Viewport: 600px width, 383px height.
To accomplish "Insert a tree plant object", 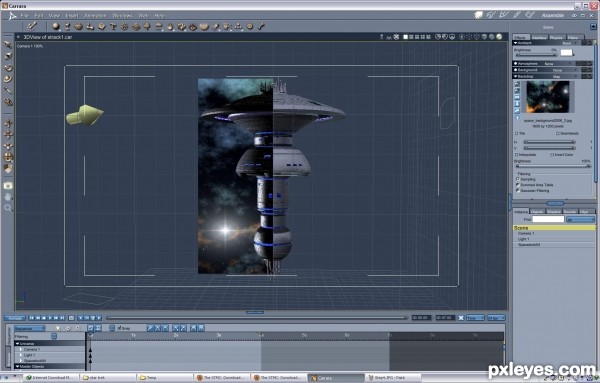I will pyautogui.click(x=147, y=26).
